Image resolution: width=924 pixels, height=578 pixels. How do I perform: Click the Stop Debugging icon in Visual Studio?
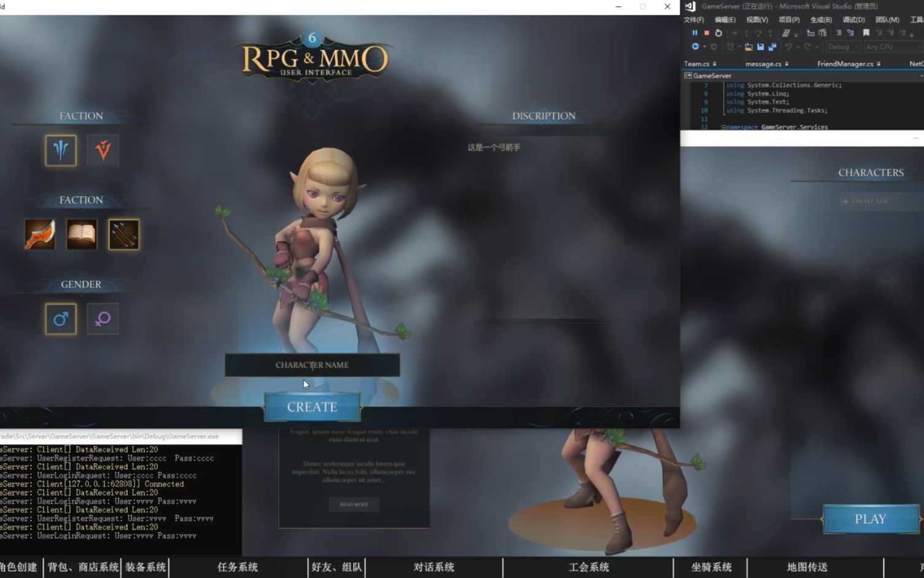(x=707, y=33)
